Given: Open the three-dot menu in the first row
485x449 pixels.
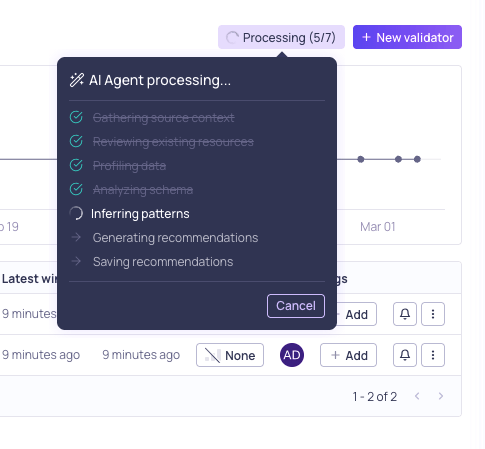Looking at the screenshot, I should pos(433,314).
